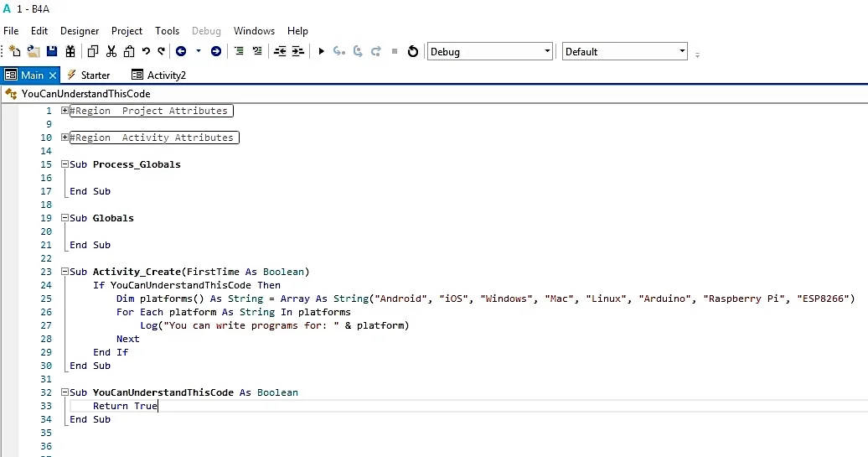Image resolution: width=868 pixels, height=457 pixels.
Task: Open the Default configuration dropdown
Action: coord(624,51)
